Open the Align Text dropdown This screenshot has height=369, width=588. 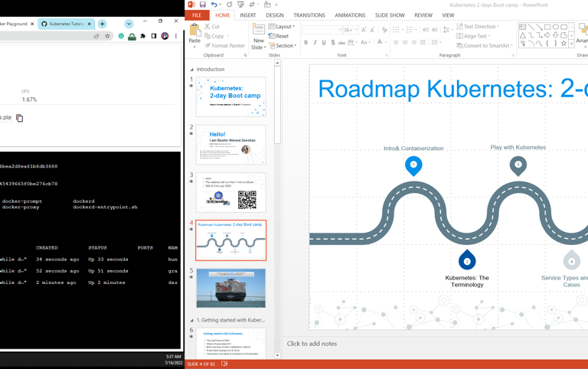point(473,37)
